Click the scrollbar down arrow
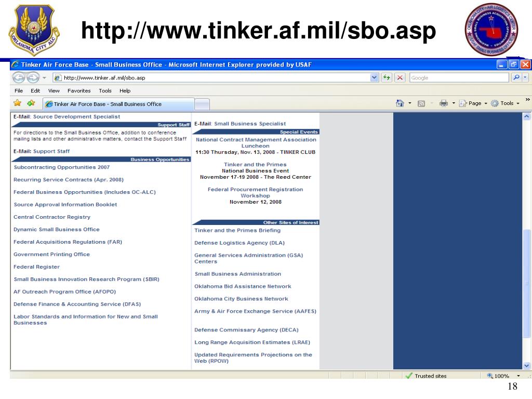Viewport: 532px width, 399px height. click(x=527, y=366)
